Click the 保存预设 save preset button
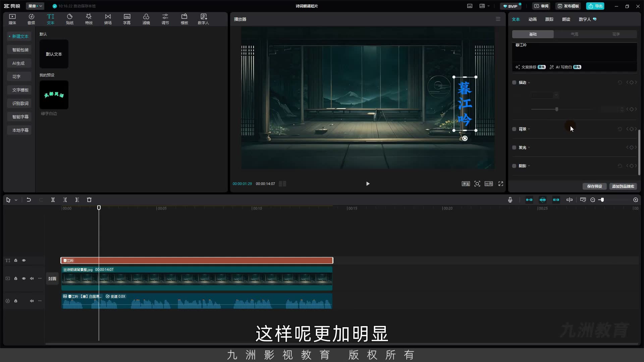This screenshot has width=644, height=362. point(595,186)
